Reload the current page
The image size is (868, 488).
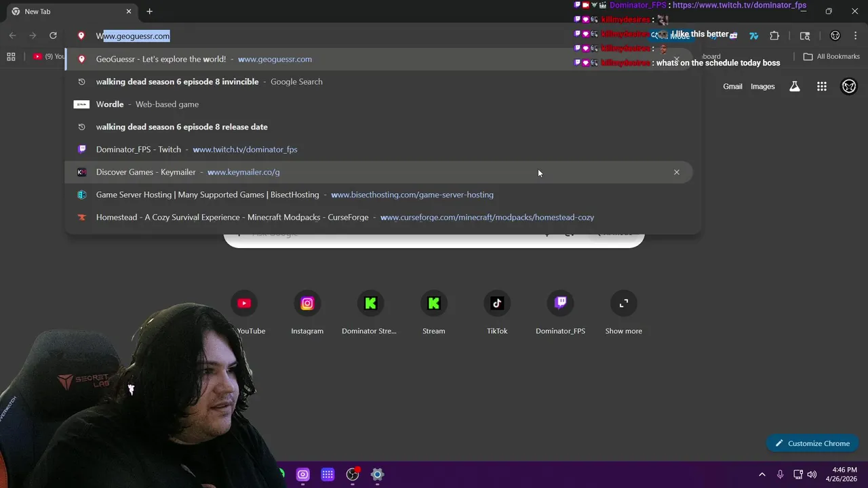(x=53, y=36)
